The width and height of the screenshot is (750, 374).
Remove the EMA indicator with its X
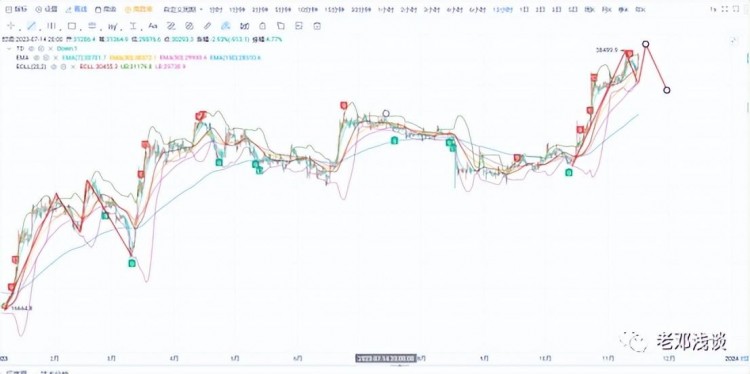coord(55,57)
